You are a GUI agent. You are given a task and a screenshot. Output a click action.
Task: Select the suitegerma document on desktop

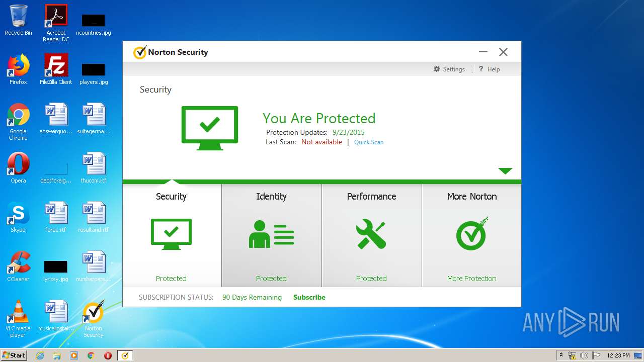coord(93,119)
